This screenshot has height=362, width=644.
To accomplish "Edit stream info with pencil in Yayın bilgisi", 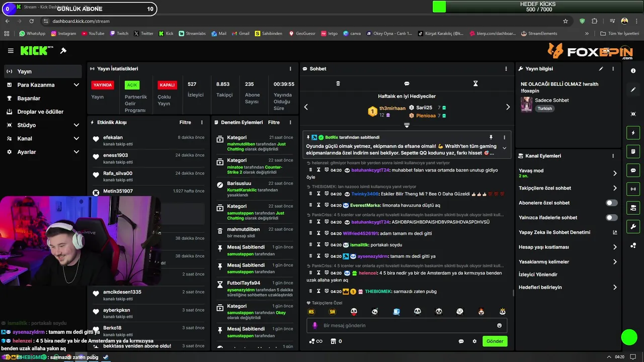I will click(x=601, y=69).
